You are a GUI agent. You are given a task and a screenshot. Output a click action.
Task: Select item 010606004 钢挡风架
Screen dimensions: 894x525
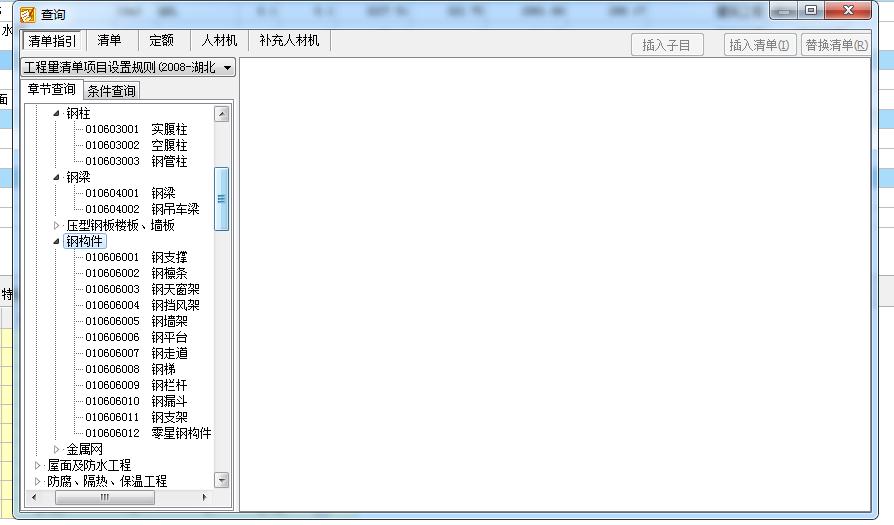[x=143, y=306]
